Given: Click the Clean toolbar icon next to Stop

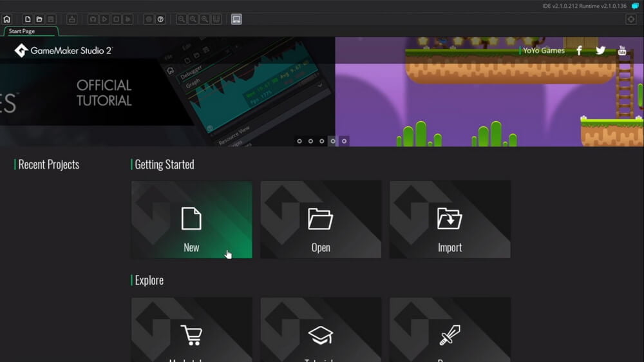Looking at the screenshot, I should (128, 19).
